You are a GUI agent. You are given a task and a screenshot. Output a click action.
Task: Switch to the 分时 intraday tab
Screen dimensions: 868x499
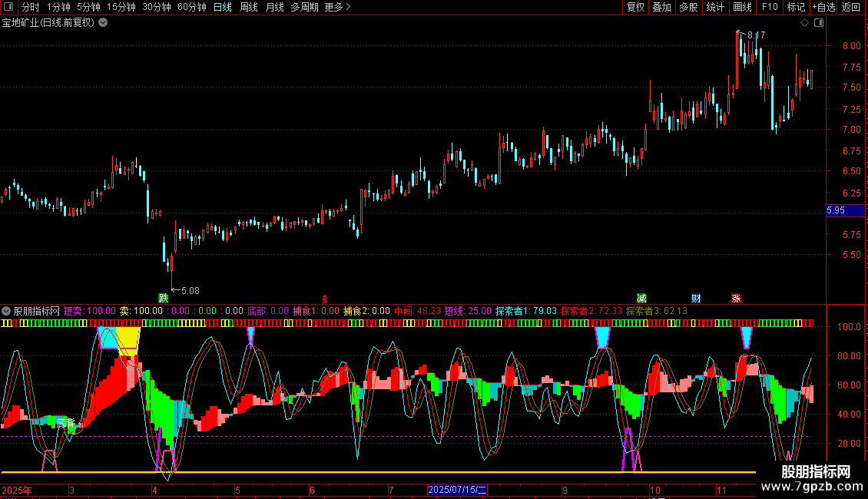(x=30, y=7)
